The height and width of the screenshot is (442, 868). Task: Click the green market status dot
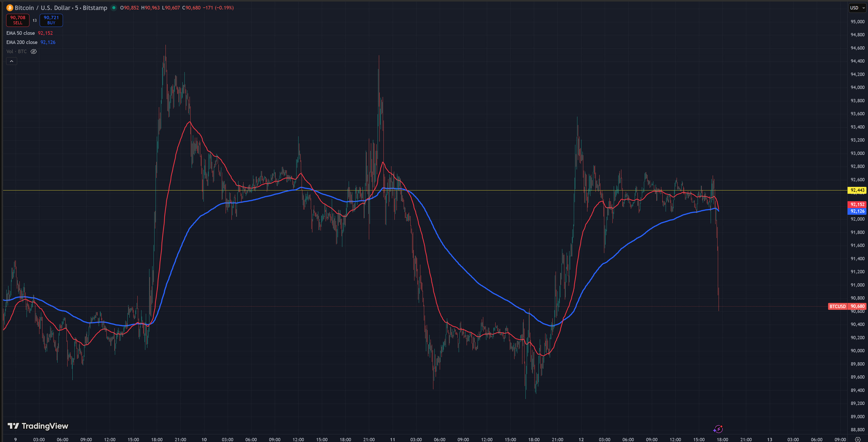click(x=114, y=8)
